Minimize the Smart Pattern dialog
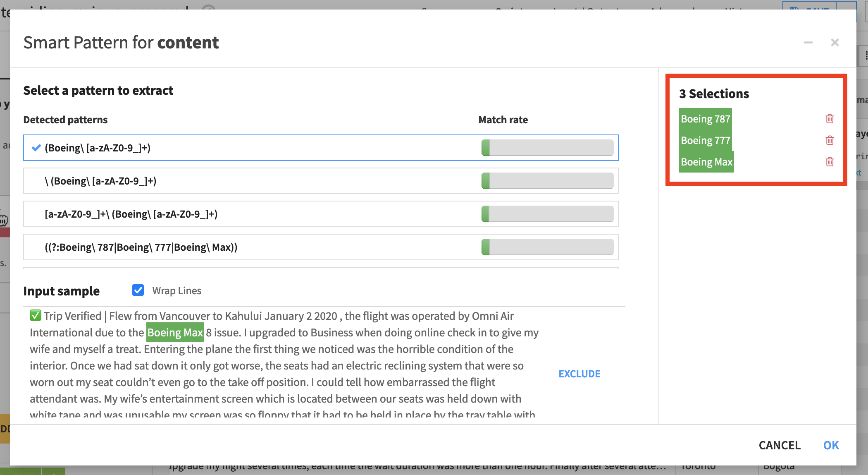The height and width of the screenshot is (475, 868). (x=808, y=43)
